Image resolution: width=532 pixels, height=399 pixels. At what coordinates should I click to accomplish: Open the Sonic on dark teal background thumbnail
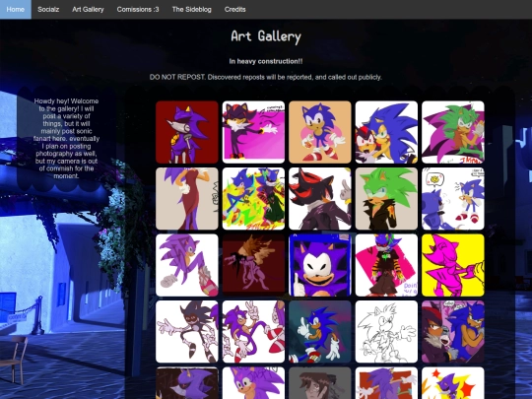click(320, 331)
